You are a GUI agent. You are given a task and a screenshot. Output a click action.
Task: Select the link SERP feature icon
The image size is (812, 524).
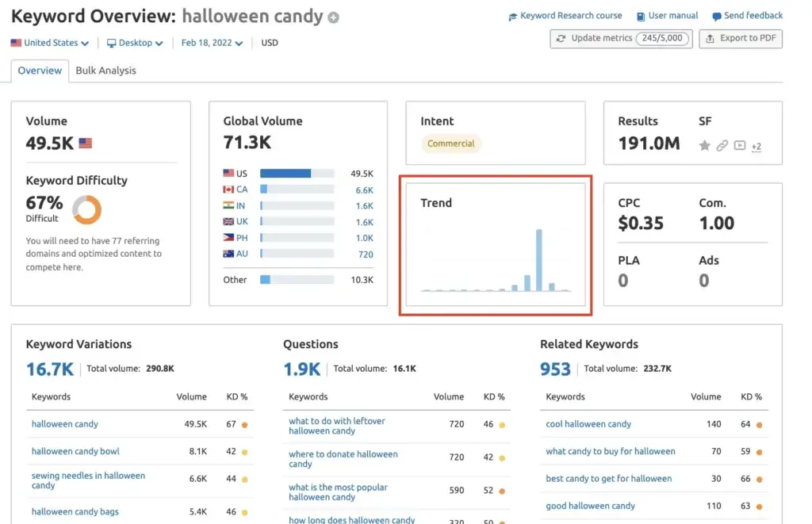722,146
